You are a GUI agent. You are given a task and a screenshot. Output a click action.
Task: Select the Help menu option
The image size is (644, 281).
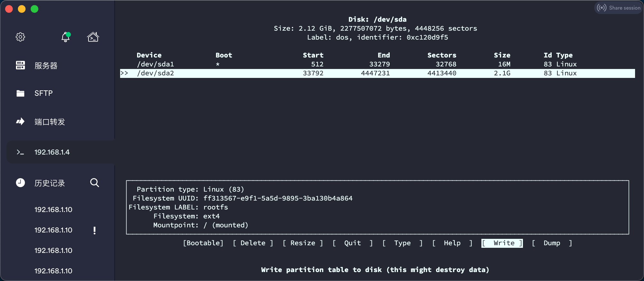pos(452,243)
